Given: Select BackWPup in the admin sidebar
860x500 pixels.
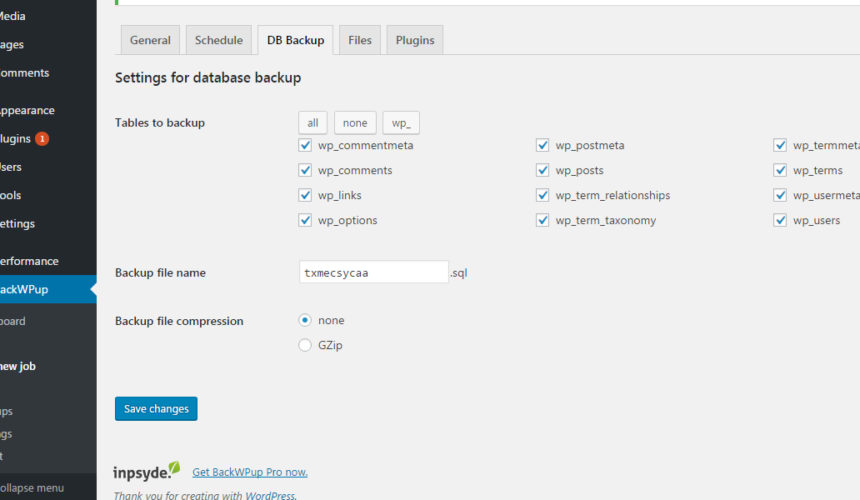Looking at the screenshot, I should click(48, 289).
